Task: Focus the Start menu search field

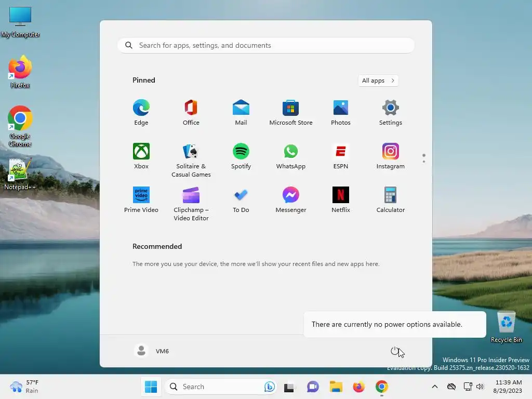Action: [x=266, y=45]
